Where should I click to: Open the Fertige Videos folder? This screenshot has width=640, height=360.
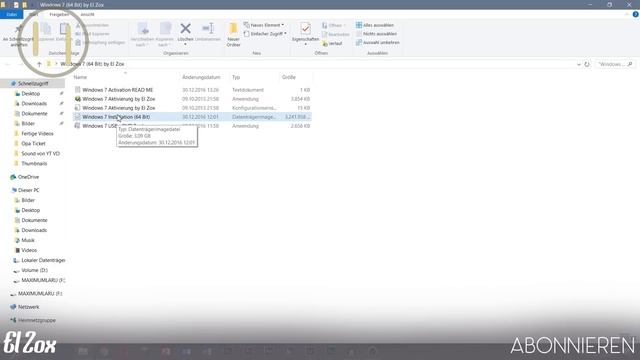pos(37,133)
